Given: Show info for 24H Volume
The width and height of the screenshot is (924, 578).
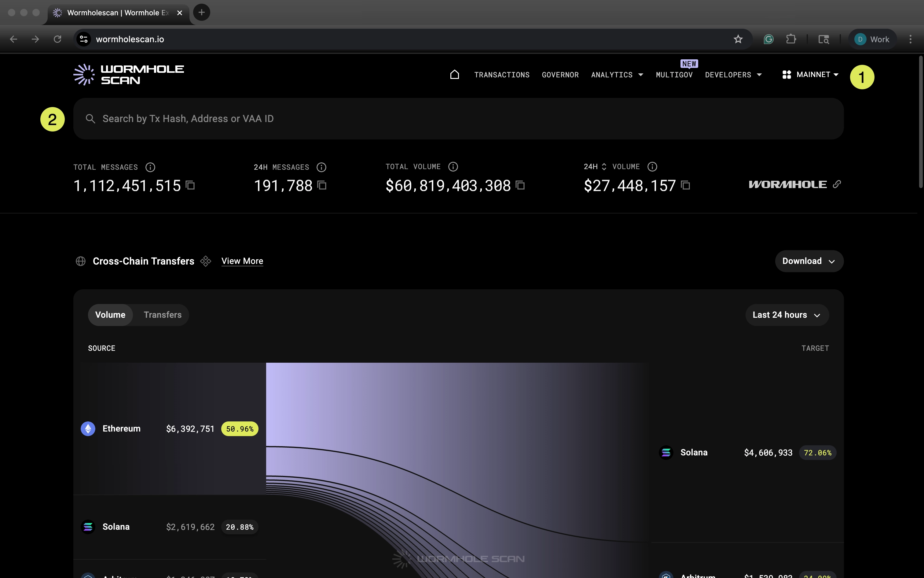Looking at the screenshot, I should tap(652, 167).
